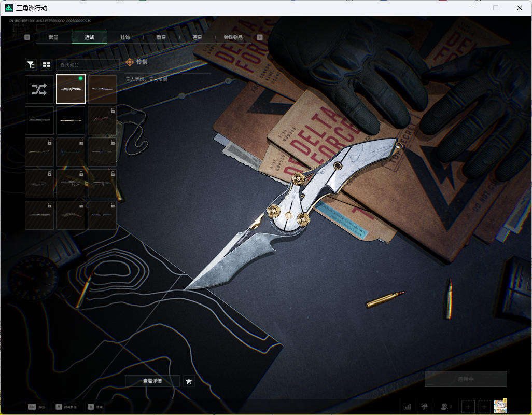Close the 三角洲行动 window

tap(519, 8)
